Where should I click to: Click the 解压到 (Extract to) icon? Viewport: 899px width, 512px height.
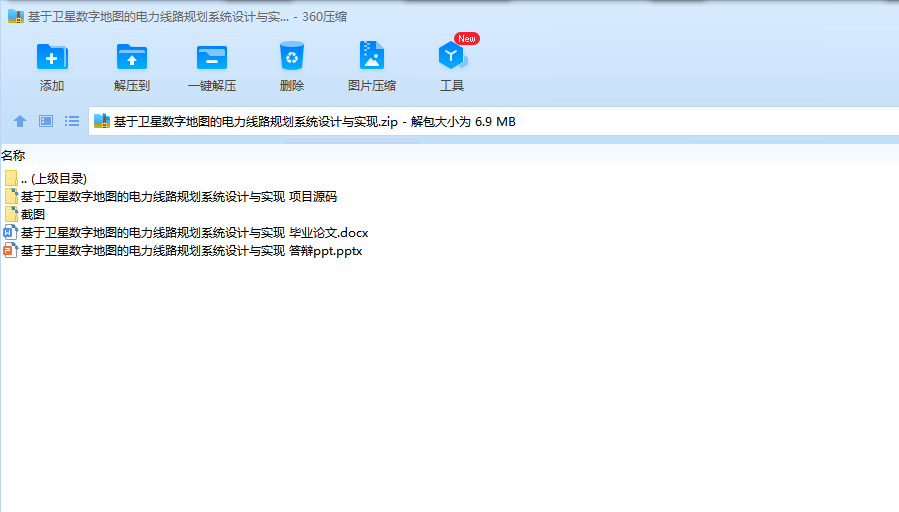(131, 57)
